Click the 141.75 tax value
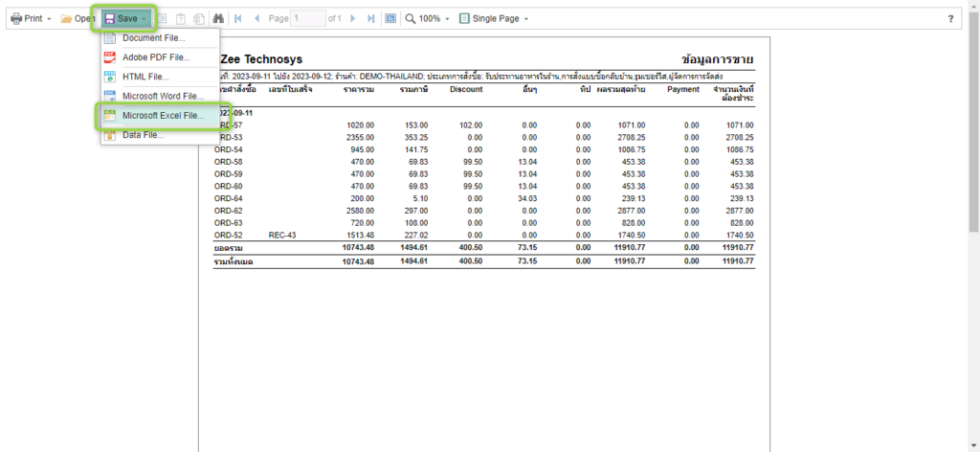This screenshot has width=980, height=452. click(x=416, y=149)
